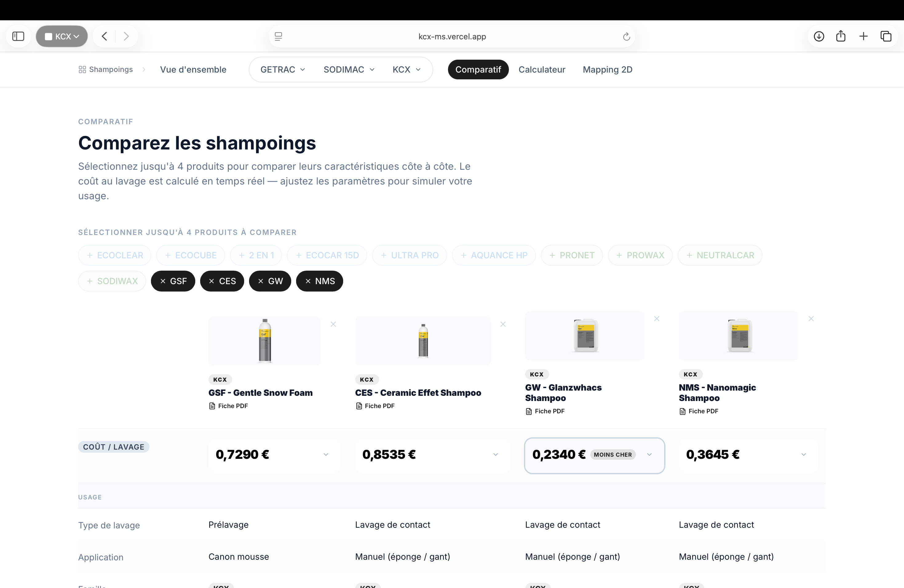Add ECOCAR 15D to the comparison
904x588 pixels.
coord(327,255)
